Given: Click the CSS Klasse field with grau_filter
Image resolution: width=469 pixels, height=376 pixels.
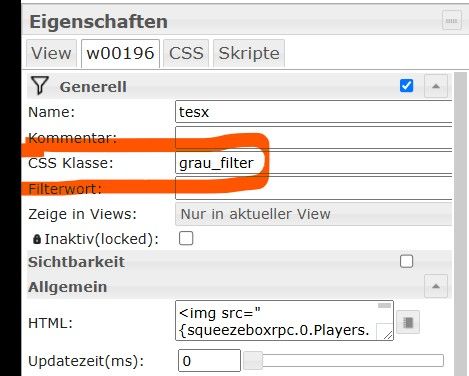Looking at the screenshot, I should (313, 163).
